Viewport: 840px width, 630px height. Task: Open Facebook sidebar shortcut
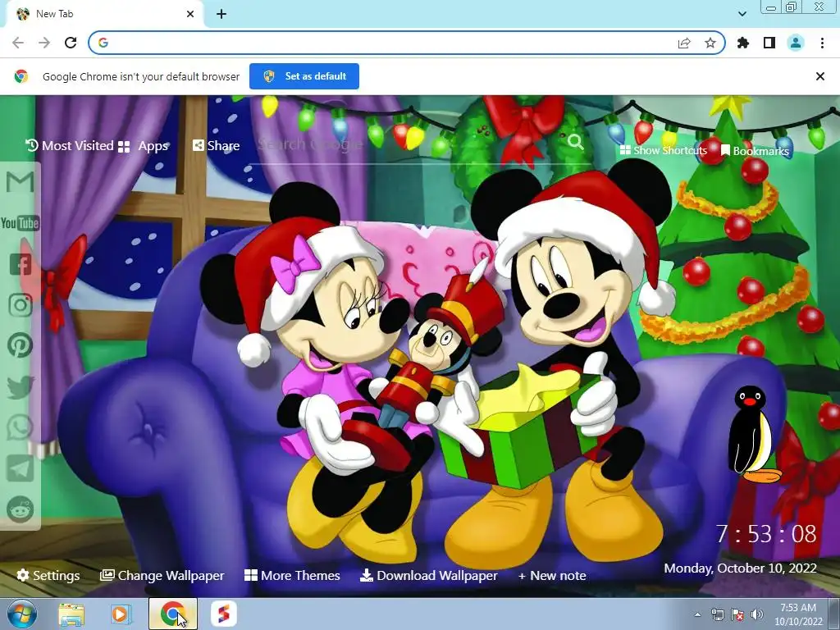click(21, 264)
